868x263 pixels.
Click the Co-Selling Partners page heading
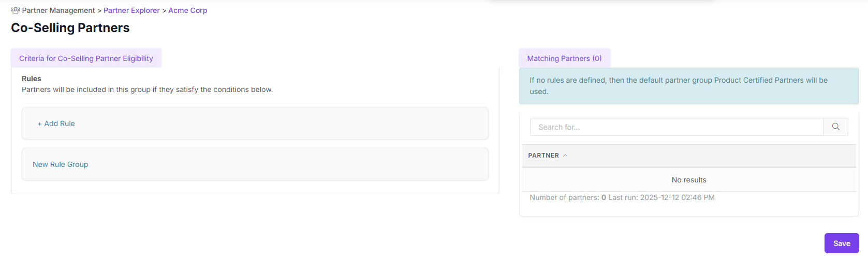point(70,28)
